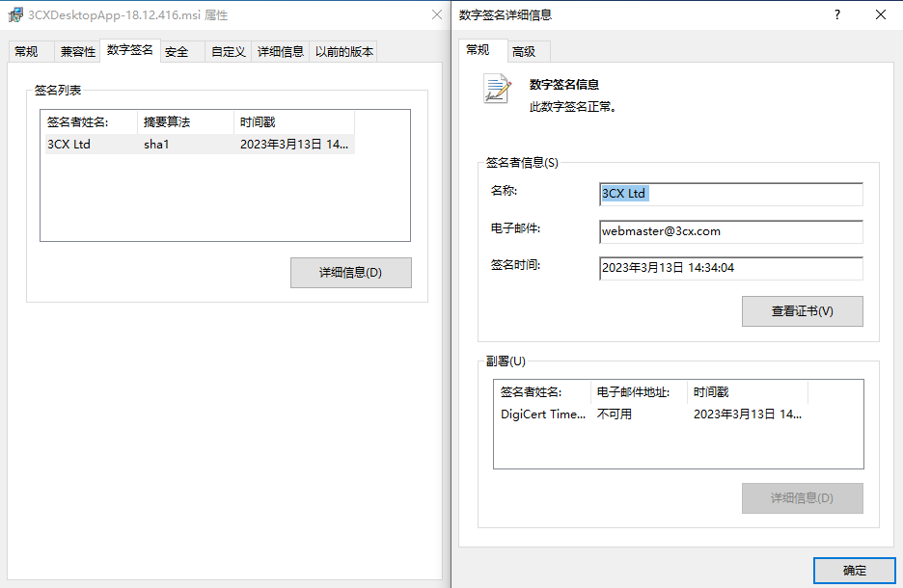Confirm with the 确定 button
This screenshot has width=903, height=588.
[x=855, y=570]
